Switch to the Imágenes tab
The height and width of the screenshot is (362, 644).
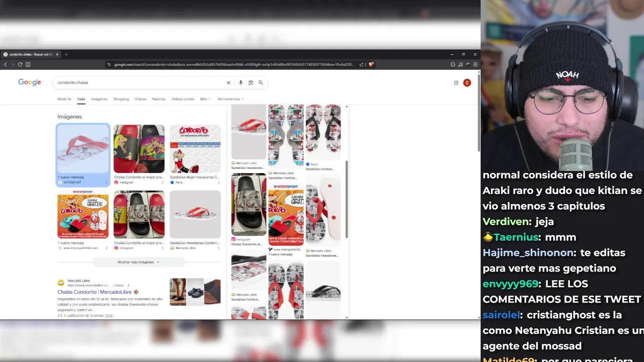point(99,99)
